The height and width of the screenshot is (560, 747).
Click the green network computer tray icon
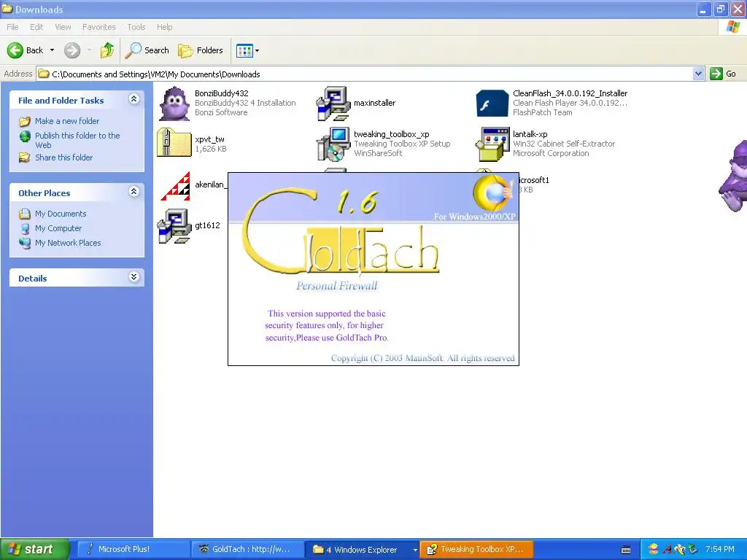tap(693, 549)
